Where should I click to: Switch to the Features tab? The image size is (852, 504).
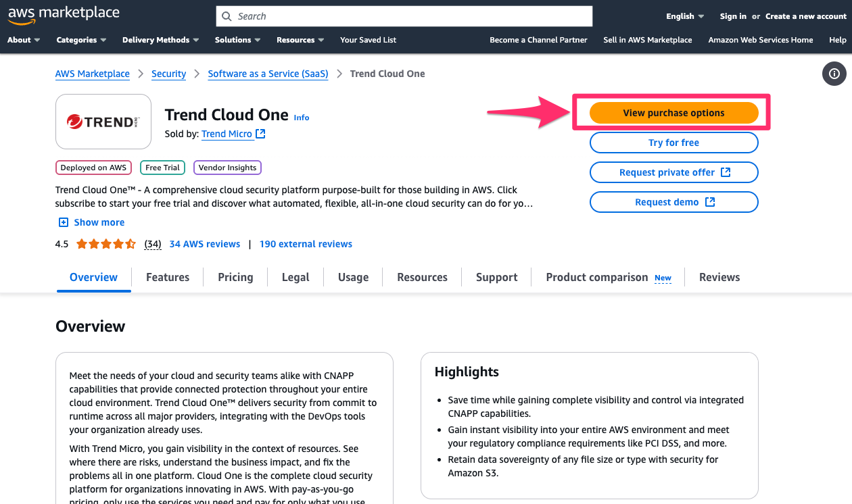pos(168,277)
